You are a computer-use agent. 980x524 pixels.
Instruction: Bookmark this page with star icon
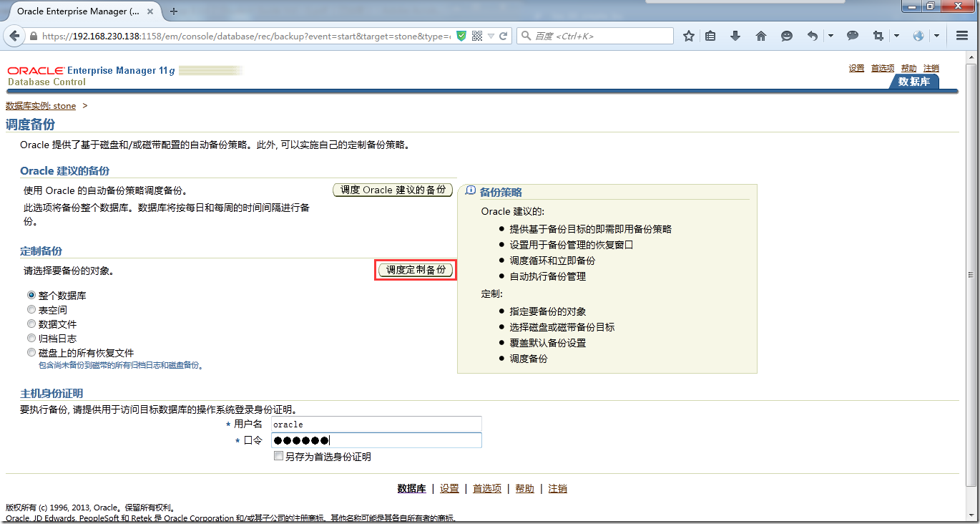(x=689, y=36)
